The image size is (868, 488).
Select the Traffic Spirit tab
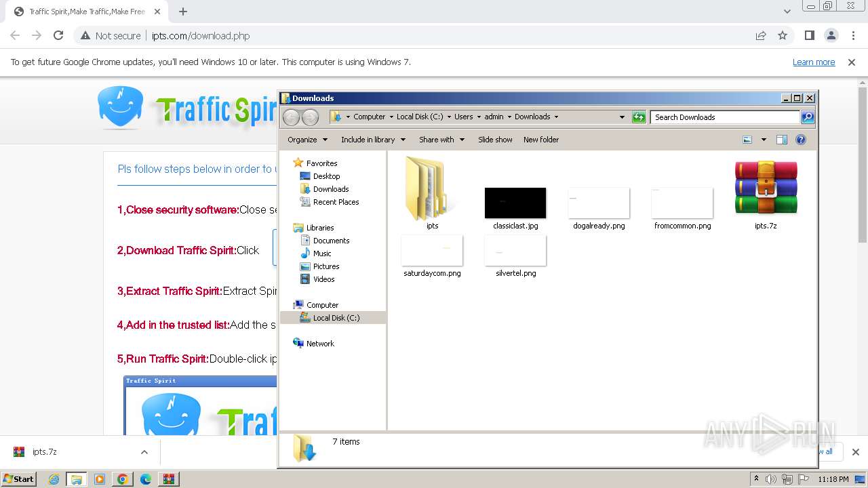coord(87,12)
